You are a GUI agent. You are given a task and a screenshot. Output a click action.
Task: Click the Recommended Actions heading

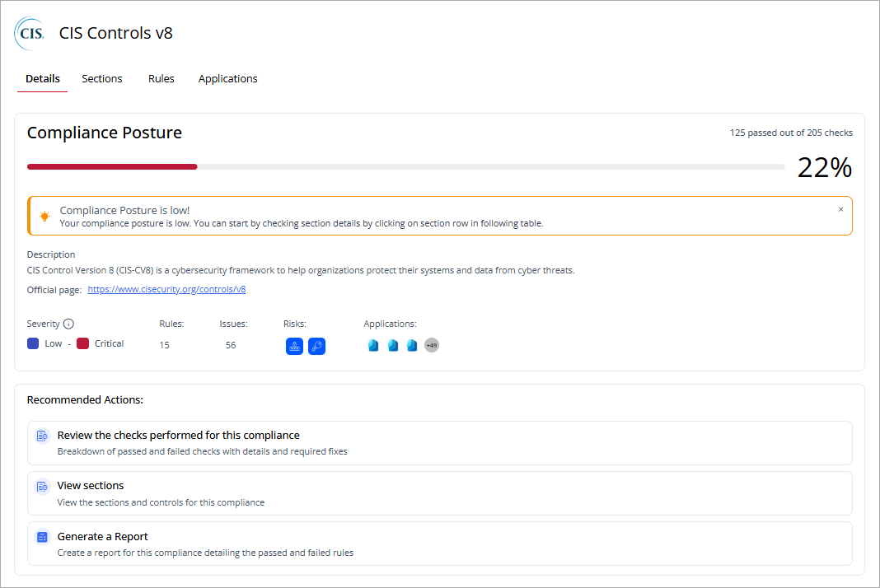coord(85,400)
